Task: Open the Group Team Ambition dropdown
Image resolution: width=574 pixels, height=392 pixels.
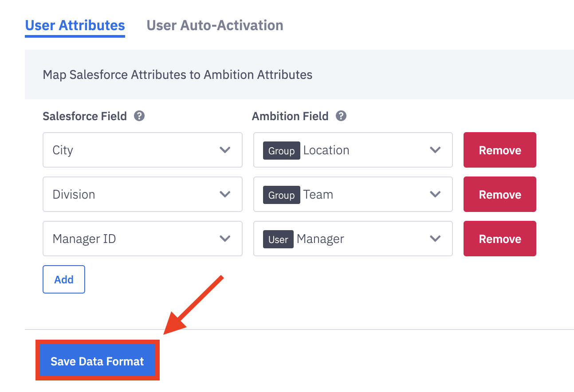Action: tap(353, 194)
